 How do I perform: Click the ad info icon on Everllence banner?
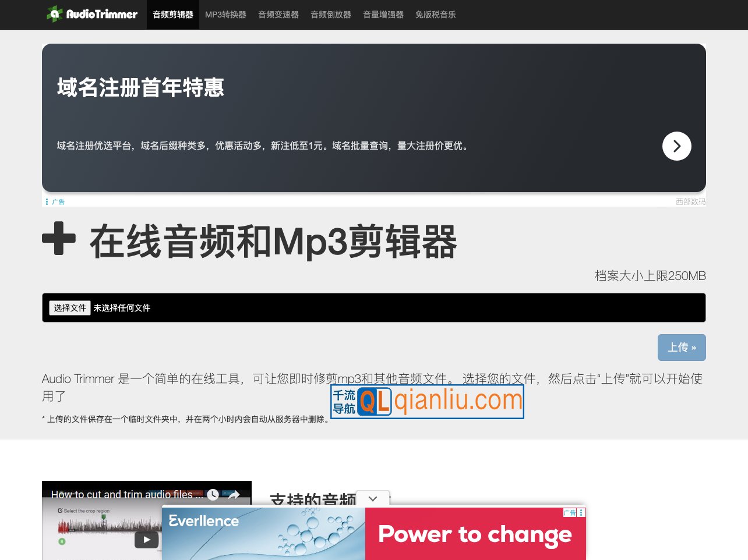point(581,513)
